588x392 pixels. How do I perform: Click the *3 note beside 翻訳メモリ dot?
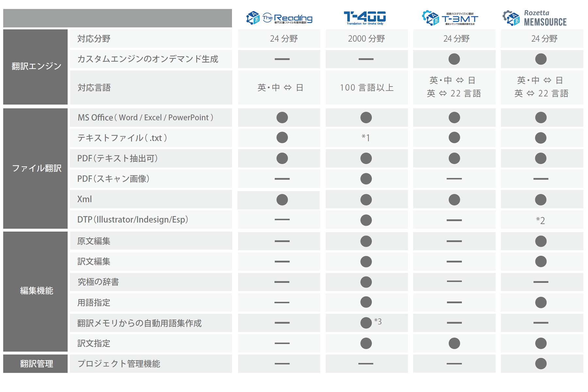click(378, 321)
